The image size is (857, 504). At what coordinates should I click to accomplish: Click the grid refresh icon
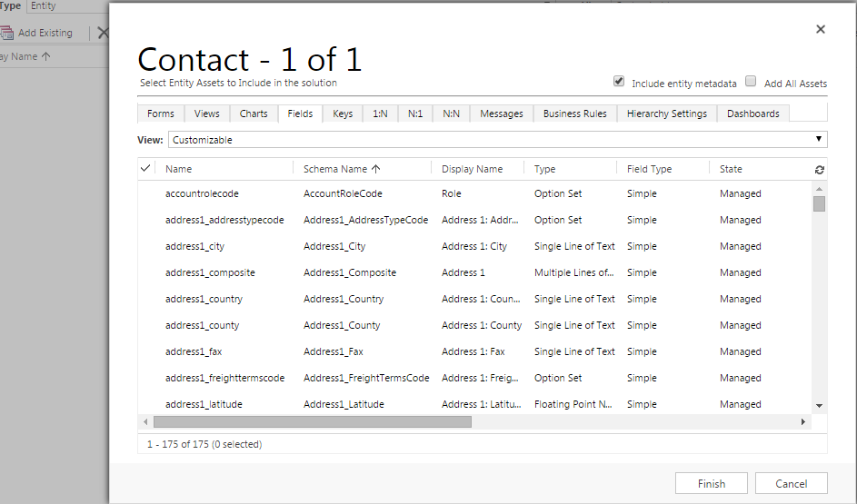[x=820, y=170]
